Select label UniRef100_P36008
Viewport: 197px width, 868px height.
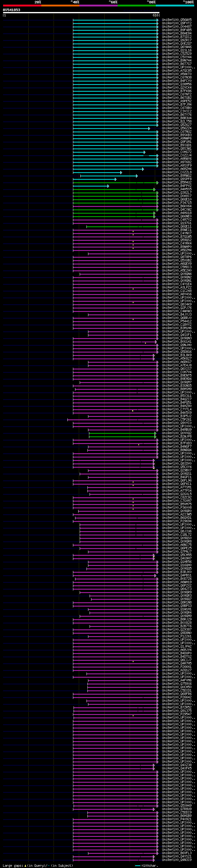pyautogui.click(x=177, y=507)
